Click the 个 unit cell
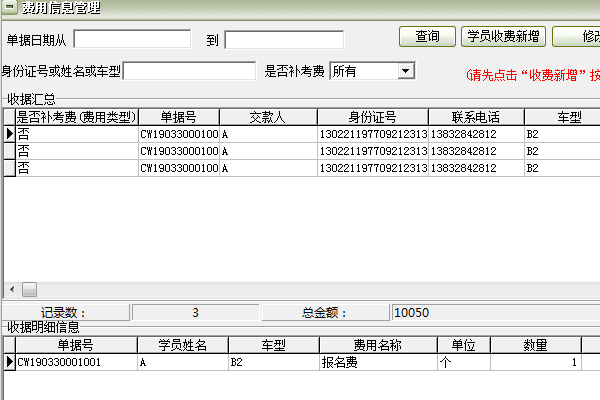Screen dimensions: 600x400 point(463,362)
